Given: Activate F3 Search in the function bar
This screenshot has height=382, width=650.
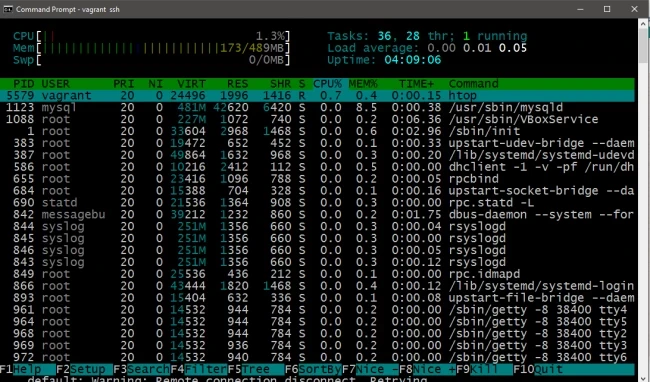Looking at the screenshot, I should point(141,369).
